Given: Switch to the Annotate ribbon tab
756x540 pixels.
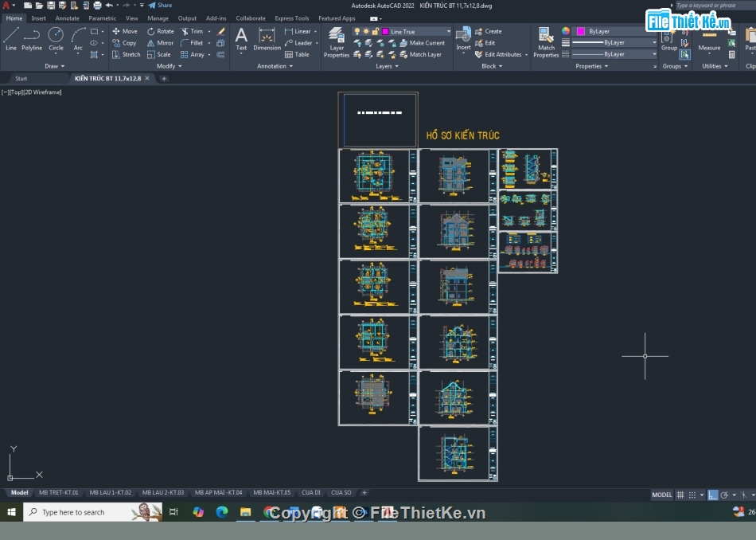Looking at the screenshot, I should (67, 18).
